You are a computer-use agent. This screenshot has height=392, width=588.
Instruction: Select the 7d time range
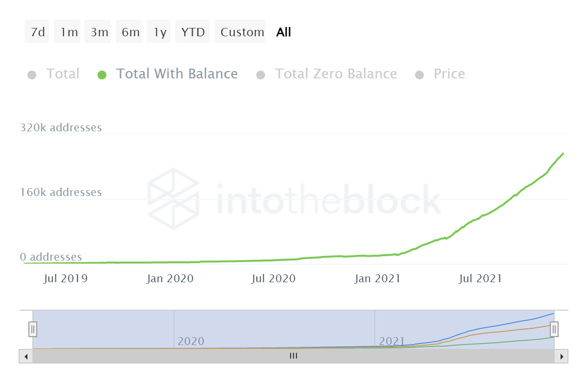pos(37,32)
